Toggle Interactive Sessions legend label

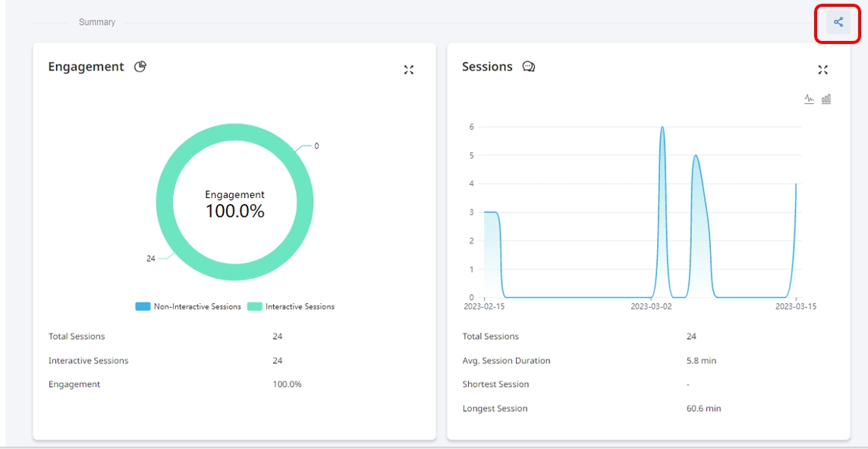click(300, 306)
